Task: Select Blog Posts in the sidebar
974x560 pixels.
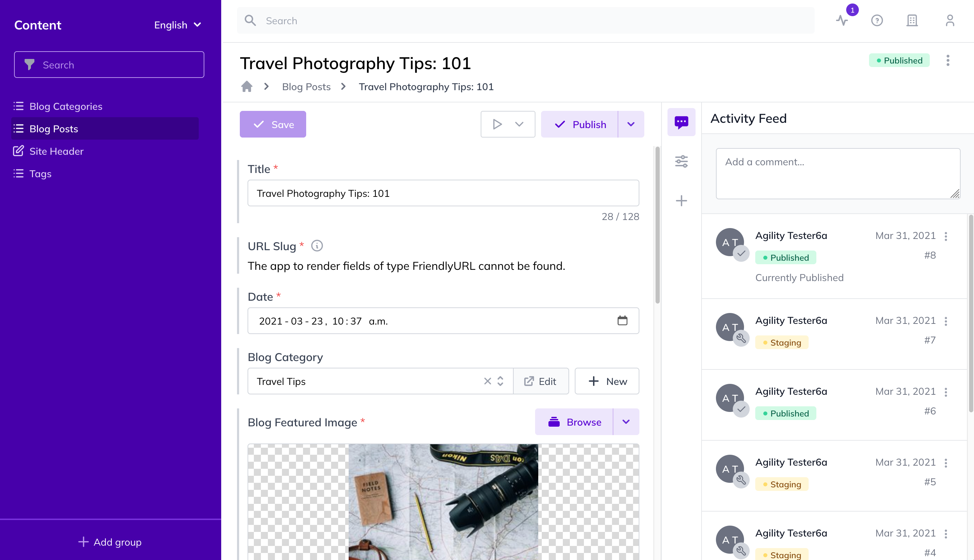Action: [105, 128]
